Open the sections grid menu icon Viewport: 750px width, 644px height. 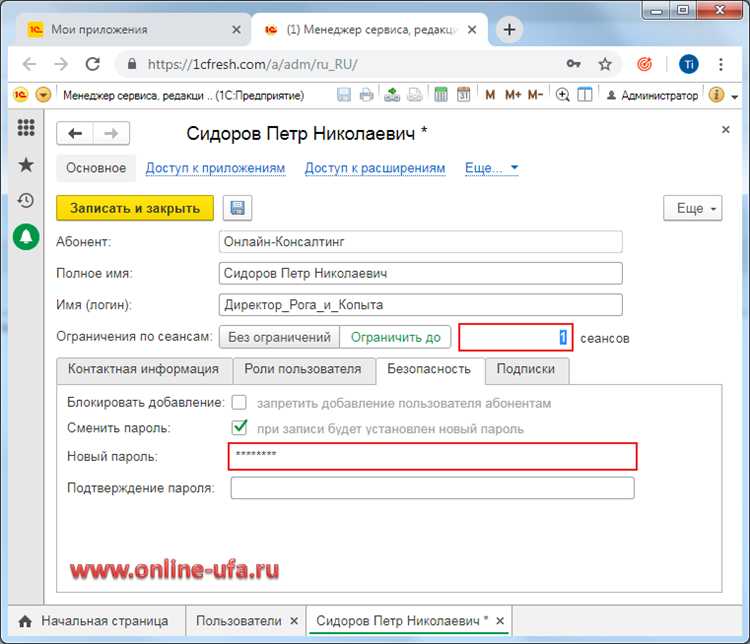[26, 127]
